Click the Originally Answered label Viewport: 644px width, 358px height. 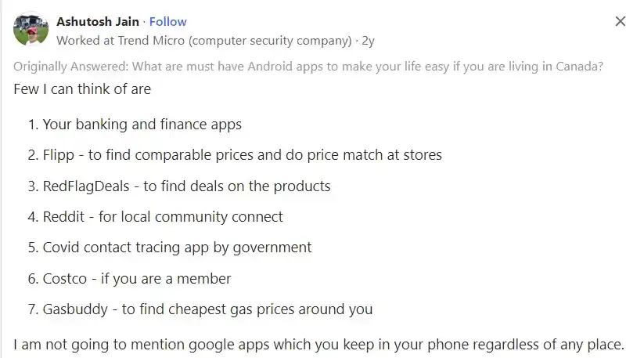pos(70,66)
